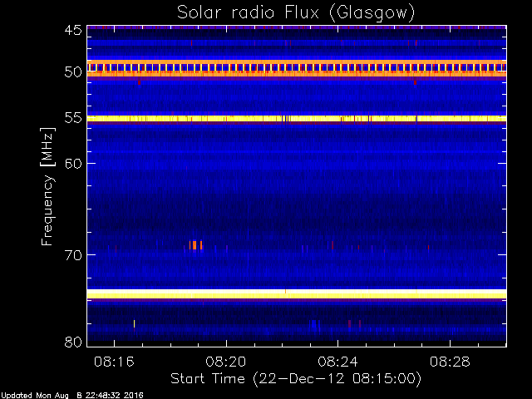Click the 'Updated Mon Aug 6 22:48:32 2018' timestamp
Screen dimensions: 532x399
[x=72, y=396]
